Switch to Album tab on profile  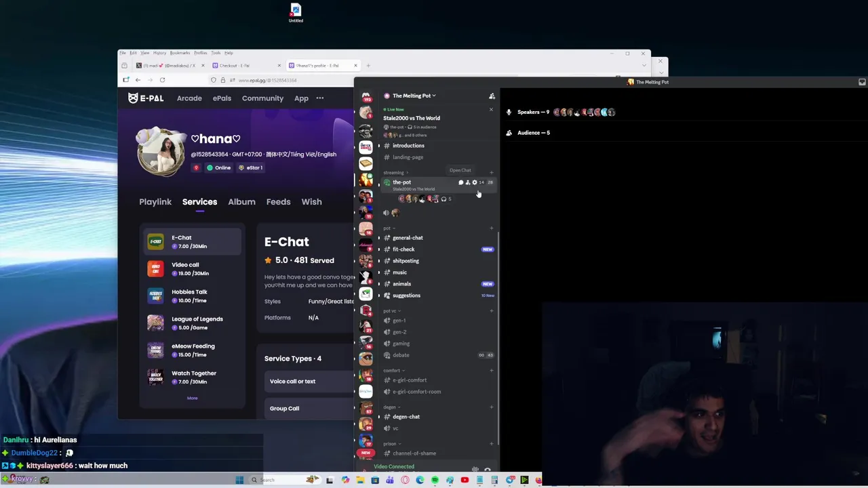(241, 201)
